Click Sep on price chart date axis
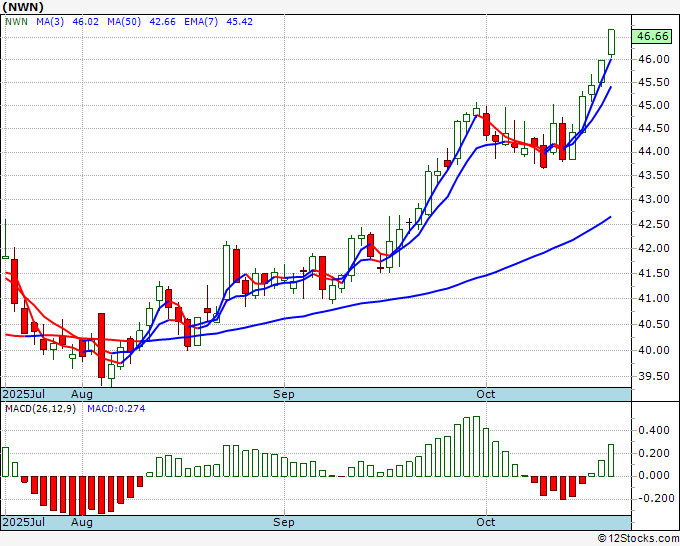The height and width of the screenshot is (546, 680). [284, 394]
